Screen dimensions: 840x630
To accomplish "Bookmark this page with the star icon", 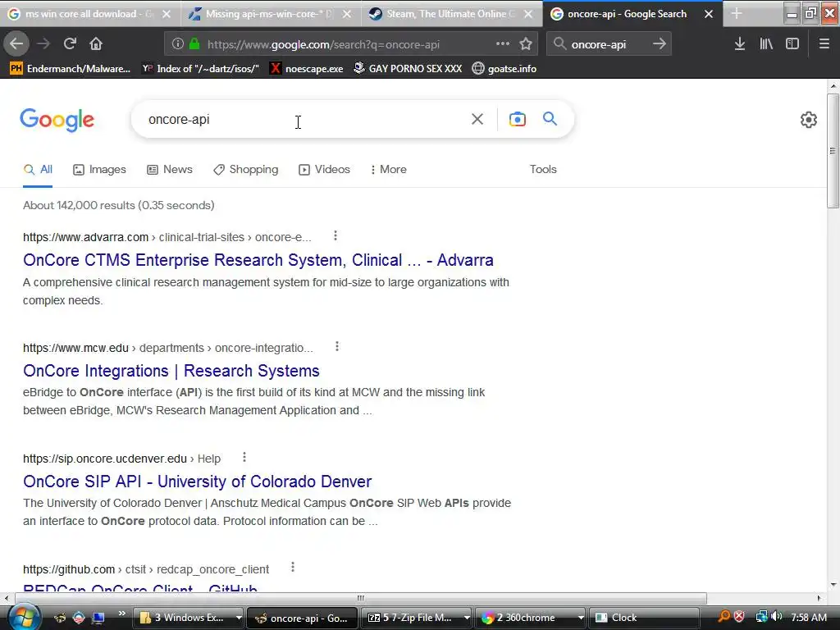I will 526,44.
